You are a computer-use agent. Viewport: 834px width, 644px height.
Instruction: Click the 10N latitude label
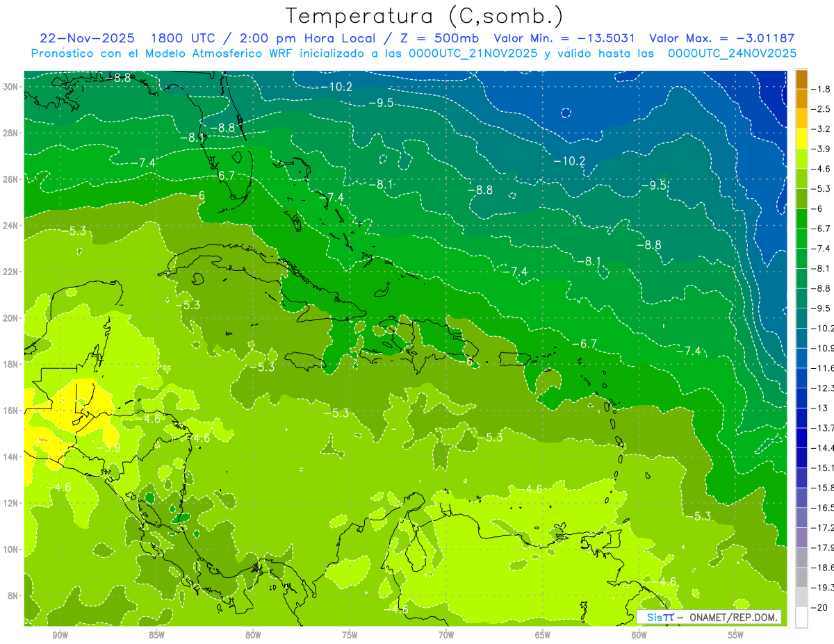click(12, 549)
